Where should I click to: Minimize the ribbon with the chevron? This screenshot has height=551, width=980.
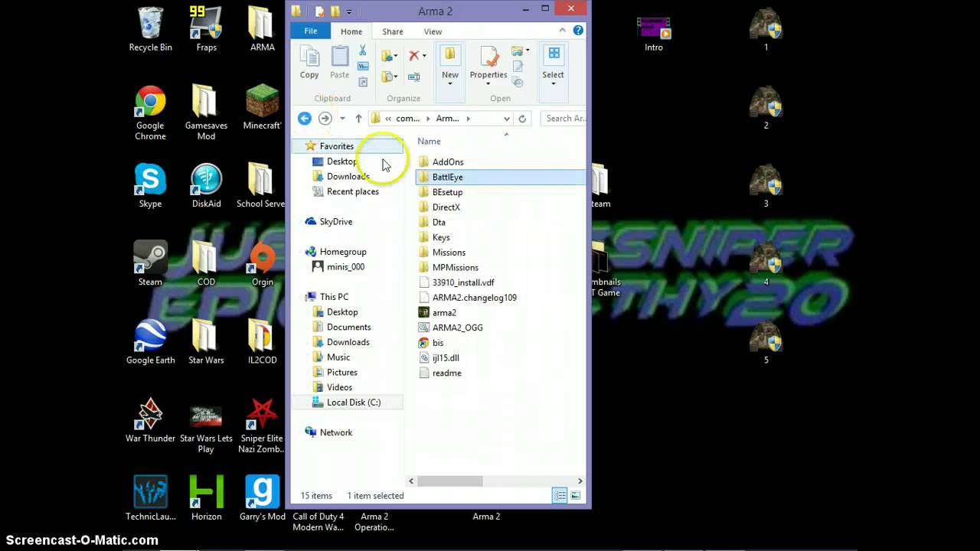(563, 31)
